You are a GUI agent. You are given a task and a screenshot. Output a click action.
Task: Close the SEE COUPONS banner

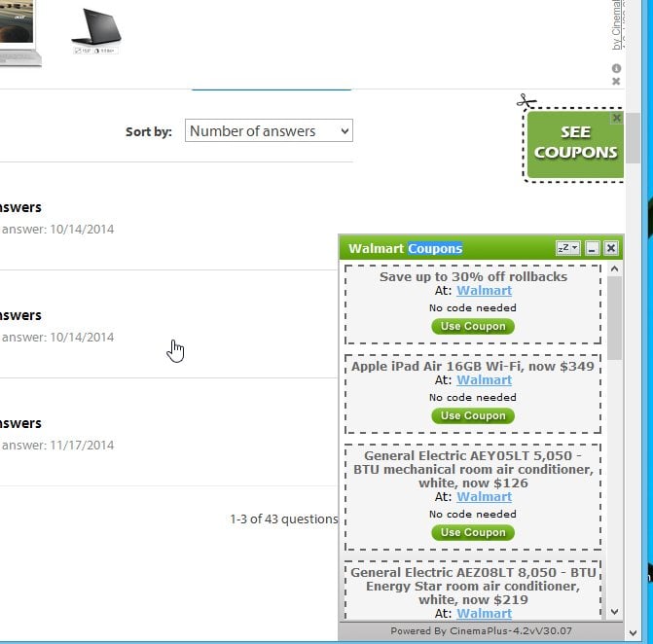(x=617, y=118)
